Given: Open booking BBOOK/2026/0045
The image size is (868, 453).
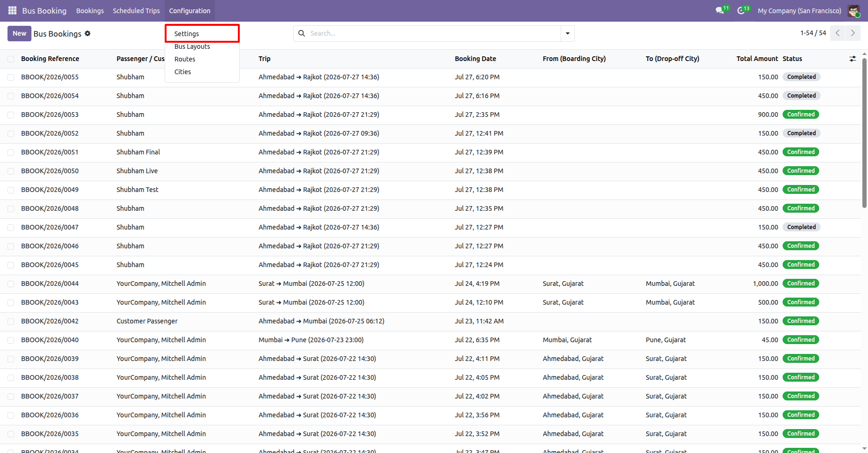Looking at the screenshot, I should (x=50, y=265).
